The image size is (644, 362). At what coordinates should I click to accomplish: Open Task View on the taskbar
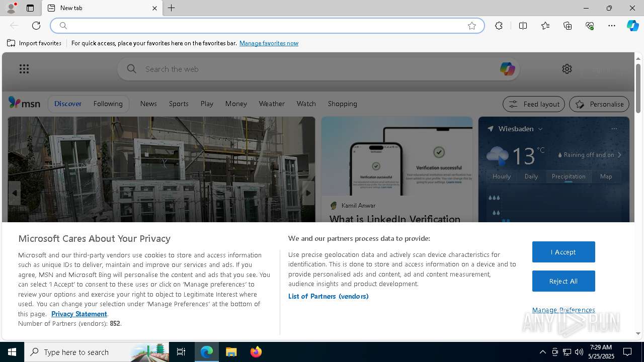pyautogui.click(x=181, y=352)
